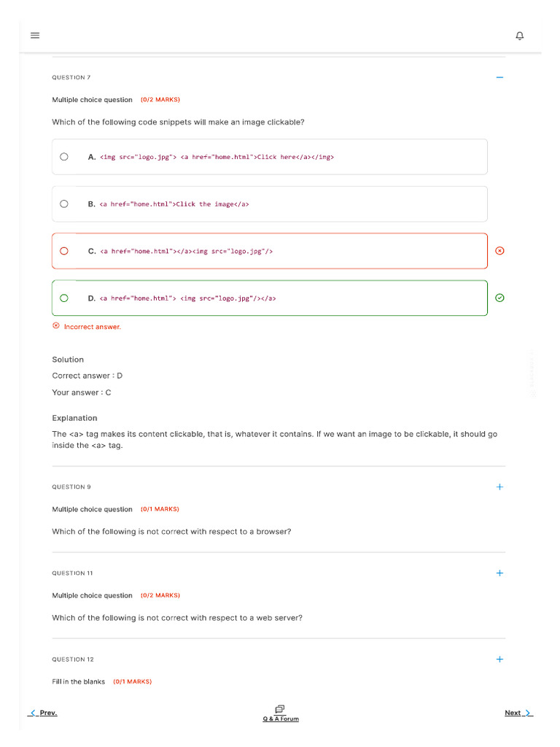
Task: Go to next page via Next link
Action: pos(513,713)
